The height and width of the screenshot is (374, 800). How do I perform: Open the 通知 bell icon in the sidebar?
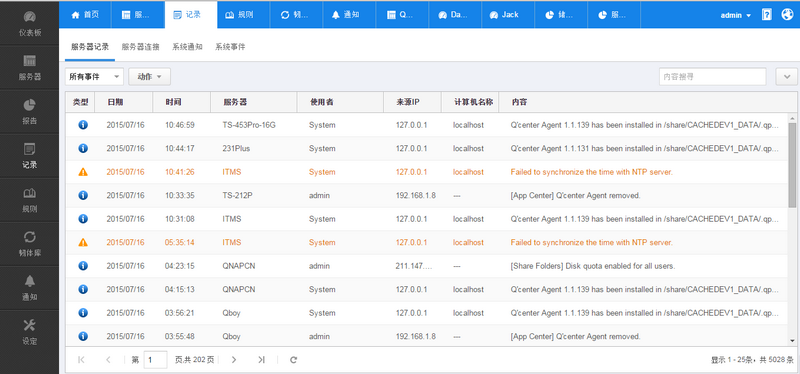(30, 281)
